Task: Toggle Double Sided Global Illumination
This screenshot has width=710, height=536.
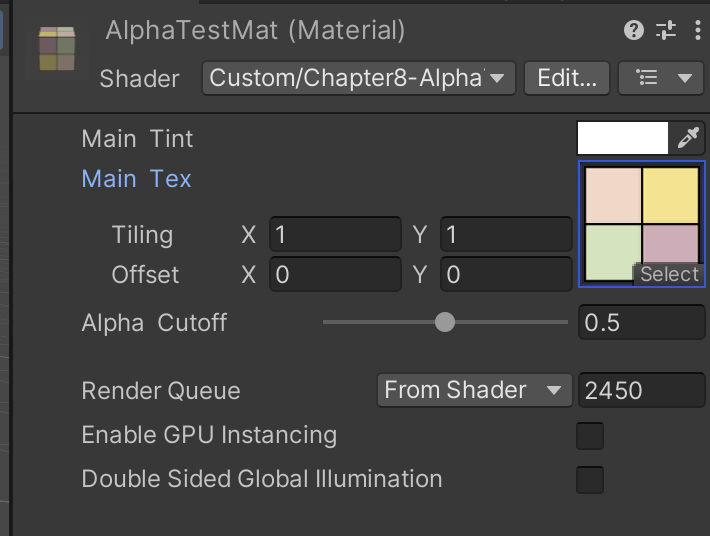Action: (x=590, y=480)
